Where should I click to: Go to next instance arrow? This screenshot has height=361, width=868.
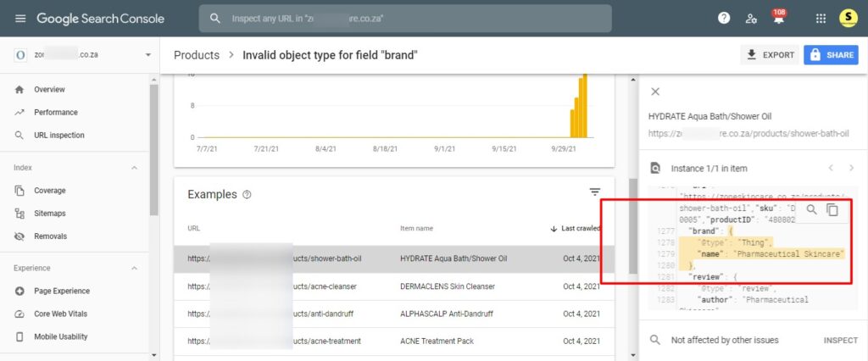(851, 169)
